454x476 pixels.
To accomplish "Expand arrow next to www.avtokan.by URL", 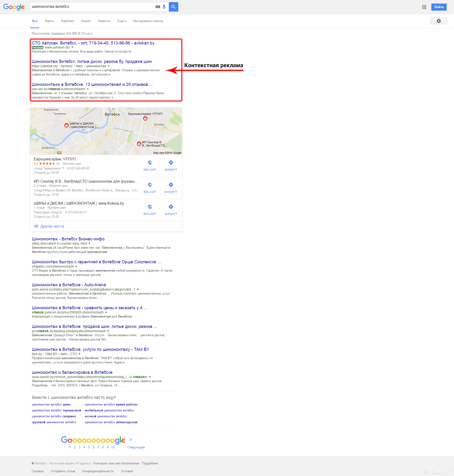I will (72, 48).
